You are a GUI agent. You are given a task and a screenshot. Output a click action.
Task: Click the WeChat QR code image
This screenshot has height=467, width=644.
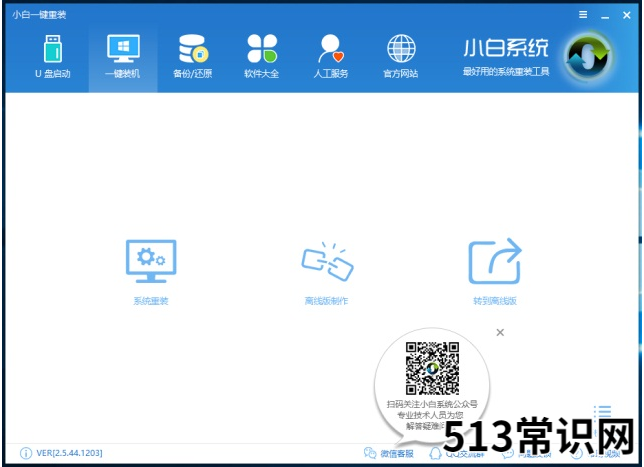pyautogui.click(x=432, y=368)
